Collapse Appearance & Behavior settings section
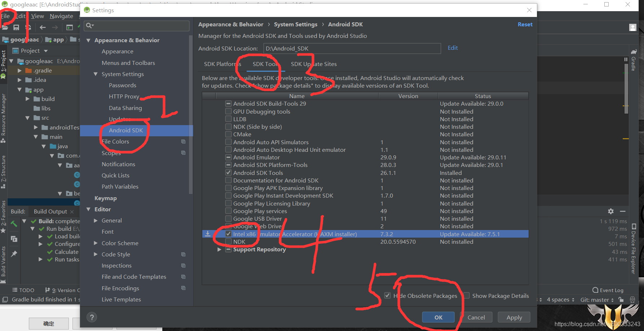644x331 pixels. point(88,40)
